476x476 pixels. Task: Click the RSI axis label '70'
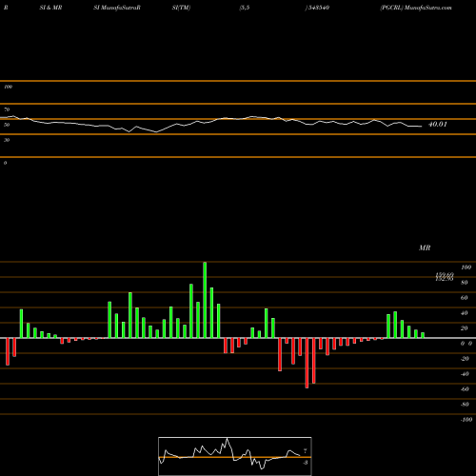(x=7, y=109)
